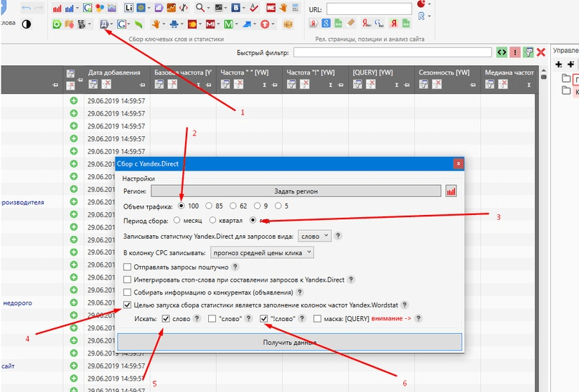
Task: Click the green M icon
Action: click(x=229, y=24)
